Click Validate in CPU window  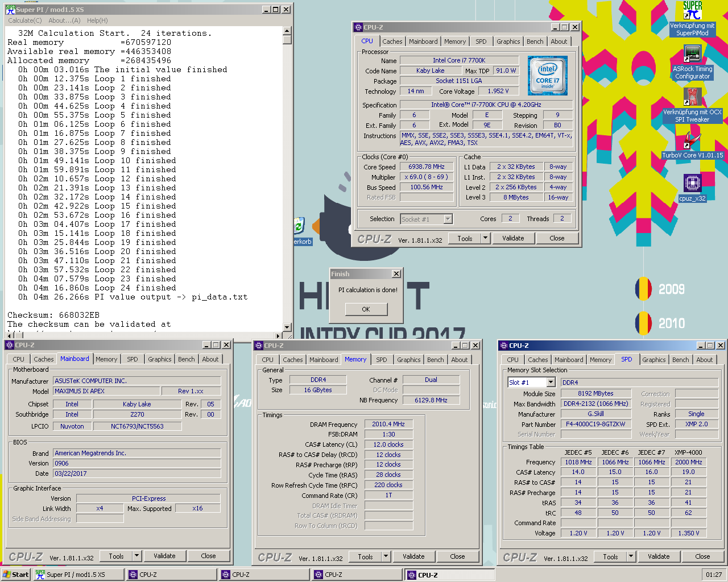click(513, 238)
